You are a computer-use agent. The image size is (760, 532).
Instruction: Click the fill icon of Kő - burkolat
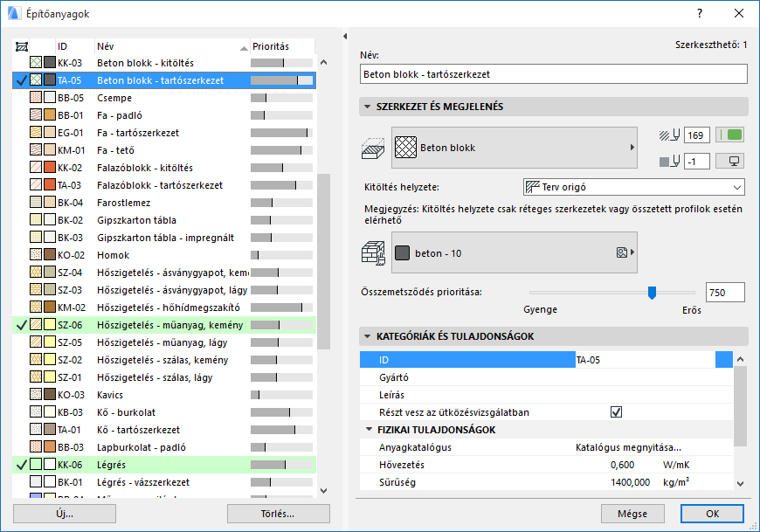pyautogui.click(x=36, y=411)
